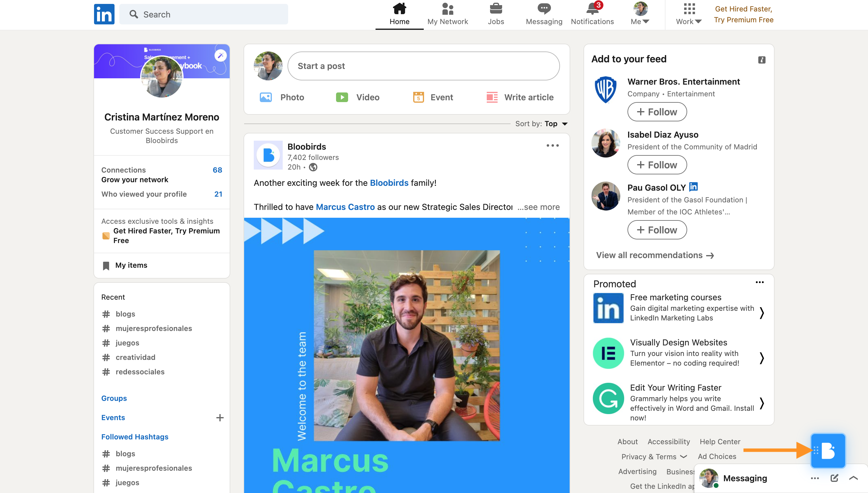The height and width of the screenshot is (493, 868).
Task: Click Get Hired Faster, Try Premium Free in sidebar
Action: coord(162,236)
